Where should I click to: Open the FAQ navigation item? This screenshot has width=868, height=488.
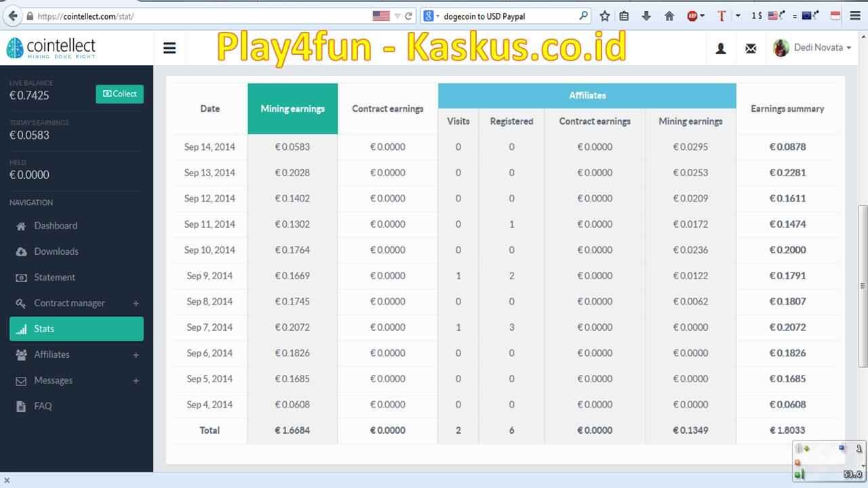(x=43, y=406)
